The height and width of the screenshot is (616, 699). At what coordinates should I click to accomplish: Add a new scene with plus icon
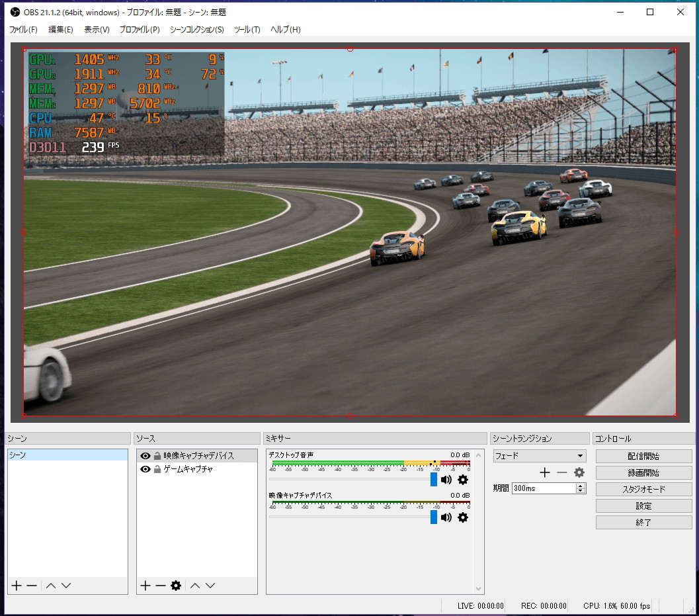click(17, 585)
